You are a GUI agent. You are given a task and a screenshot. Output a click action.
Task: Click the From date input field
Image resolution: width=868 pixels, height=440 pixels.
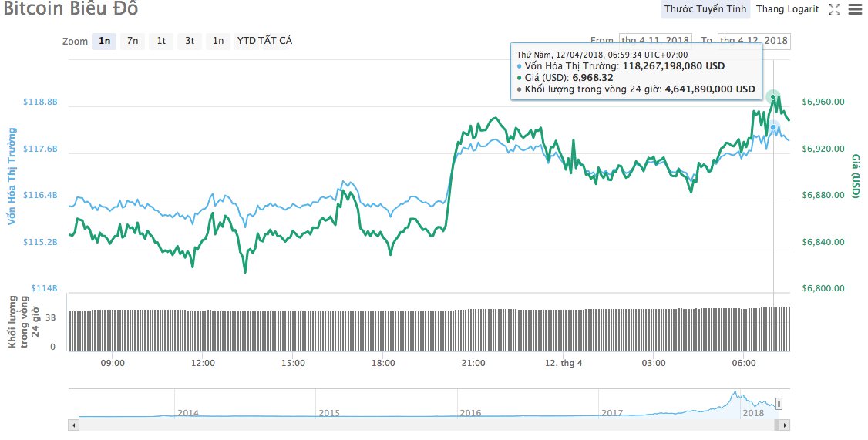point(655,41)
